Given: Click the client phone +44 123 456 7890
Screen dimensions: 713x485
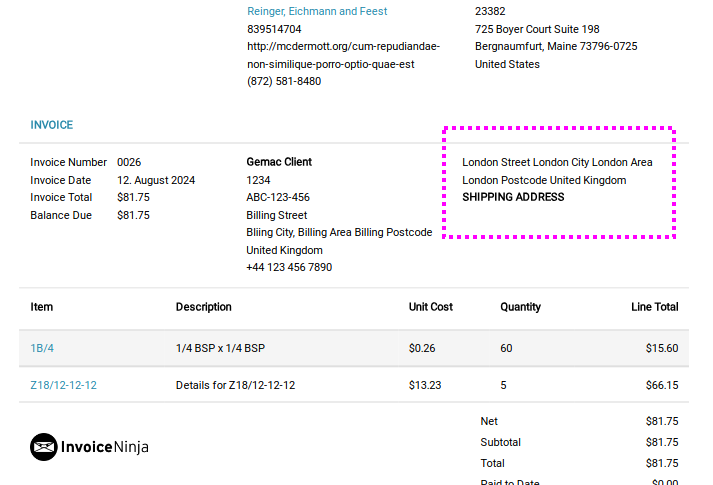Looking at the screenshot, I should 289,267.
